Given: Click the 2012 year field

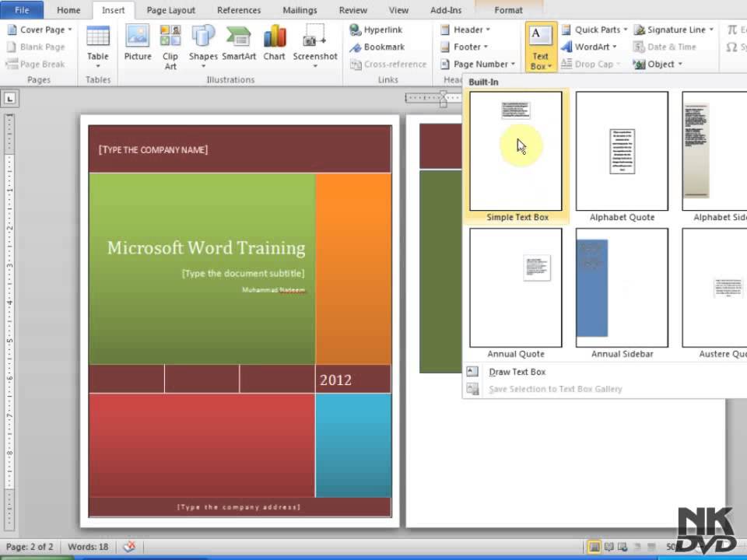Looking at the screenshot, I should coord(336,380).
